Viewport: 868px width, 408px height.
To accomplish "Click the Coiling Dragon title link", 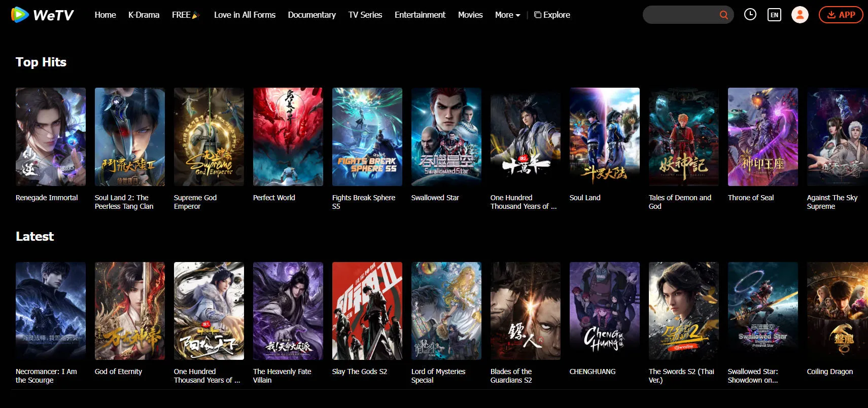I will (x=830, y=372).
